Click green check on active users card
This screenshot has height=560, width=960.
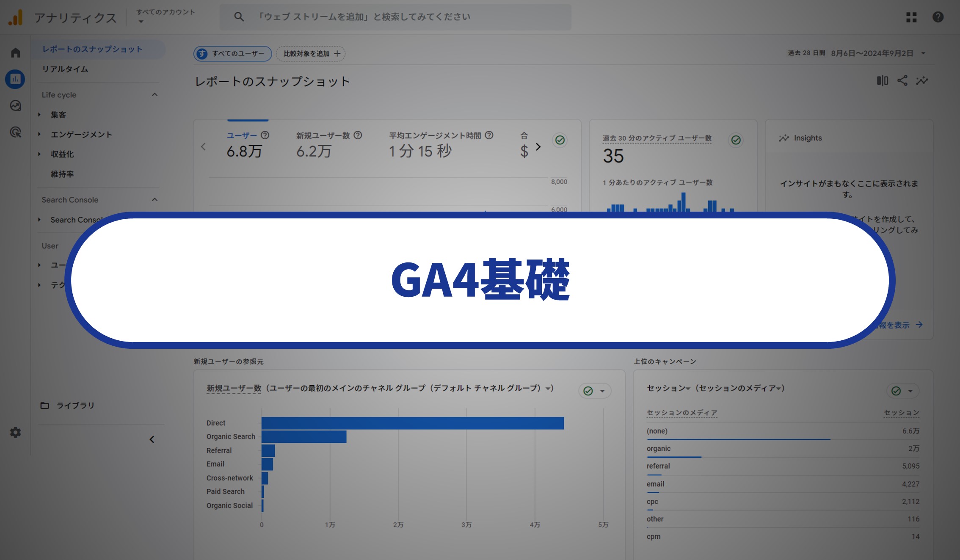pyautogui.click(x=736, y=140)
